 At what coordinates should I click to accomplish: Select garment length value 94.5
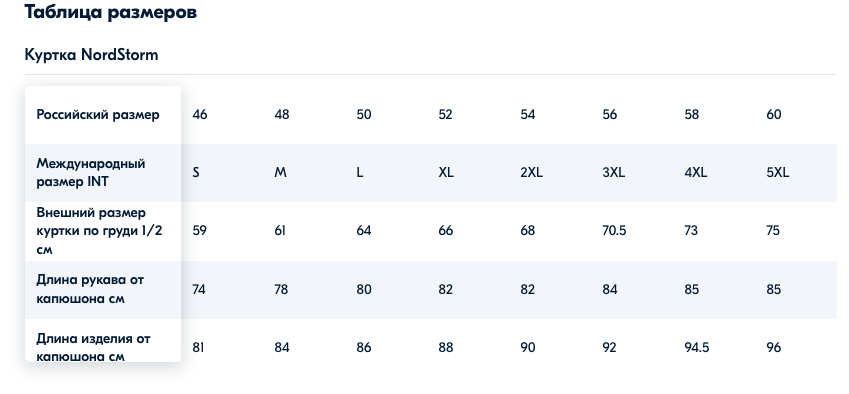(697, 347)
